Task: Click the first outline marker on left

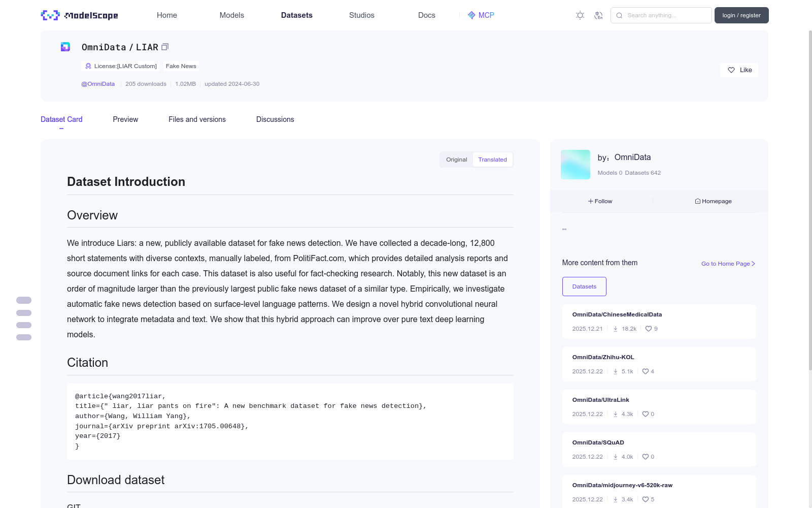Action: [x=24, y=300]
